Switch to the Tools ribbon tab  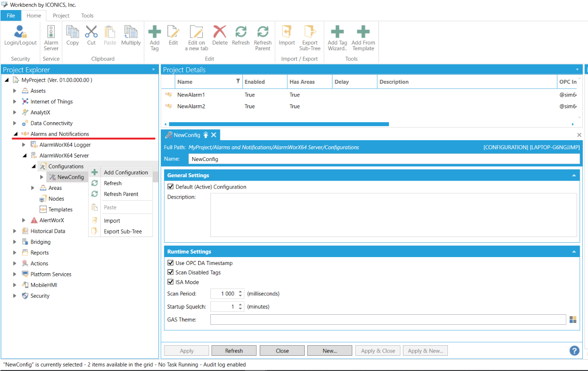tap(87, 15)
